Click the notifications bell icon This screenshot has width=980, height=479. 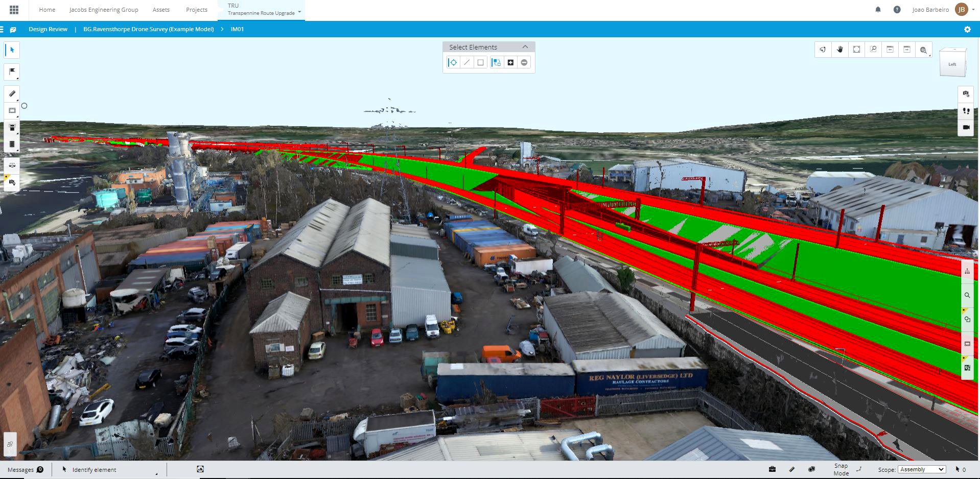(x=878, y=10)
